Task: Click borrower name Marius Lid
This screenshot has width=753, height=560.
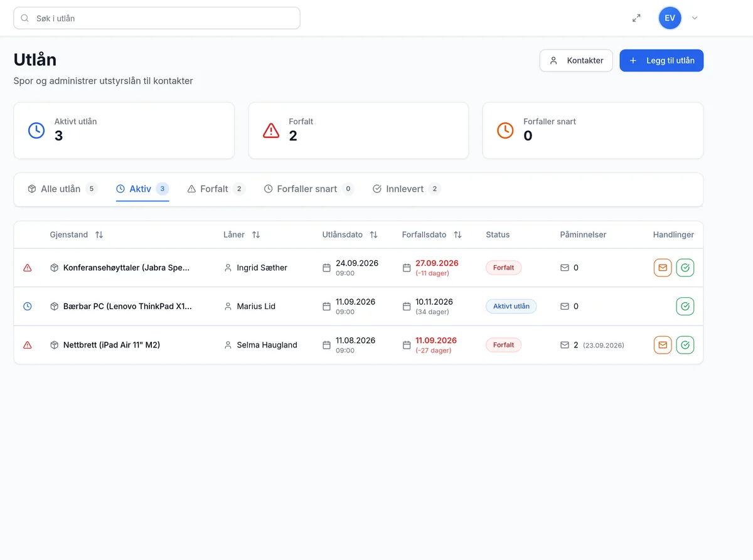Action: click(x=256, y=307)
